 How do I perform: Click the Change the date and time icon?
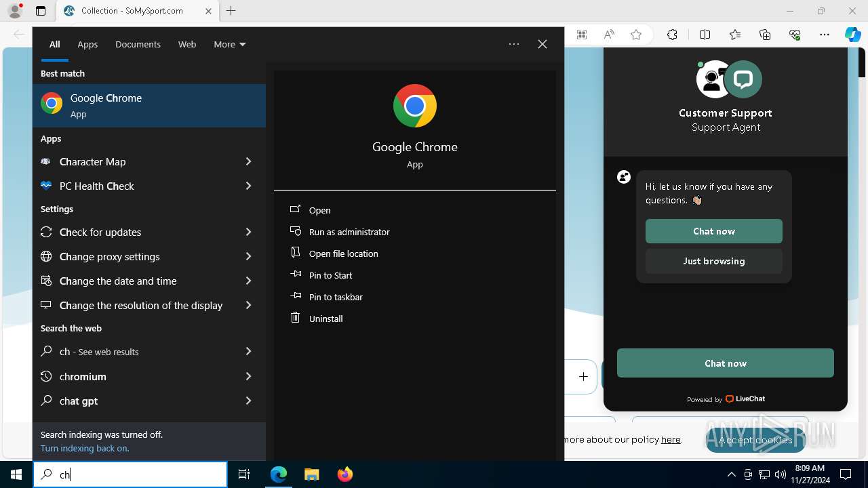[x=46, y=281]
